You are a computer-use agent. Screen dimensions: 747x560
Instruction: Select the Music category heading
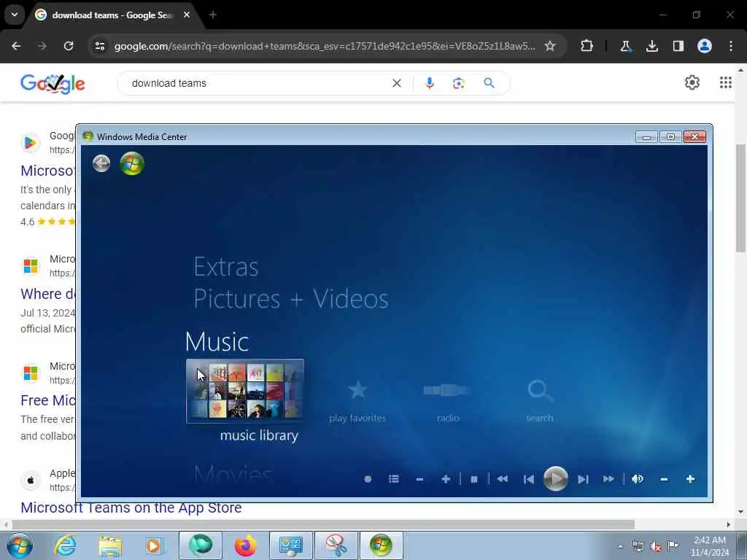click(x=217, y=341)
